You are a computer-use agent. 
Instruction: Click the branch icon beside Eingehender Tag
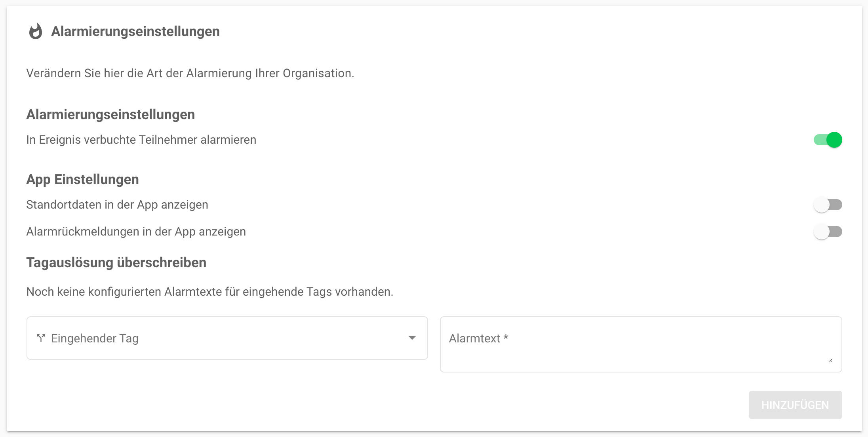41,338
